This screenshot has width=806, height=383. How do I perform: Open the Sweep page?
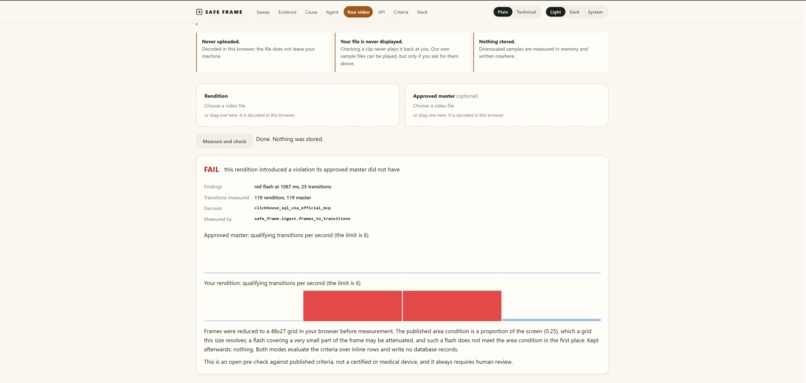pyautogui.click(x=263, y=12)
